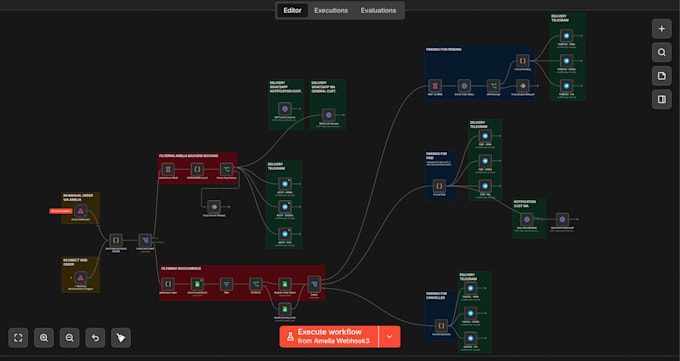
Task: Select gray no-op node below Filtering Amelia group
Action: [214, 207]
